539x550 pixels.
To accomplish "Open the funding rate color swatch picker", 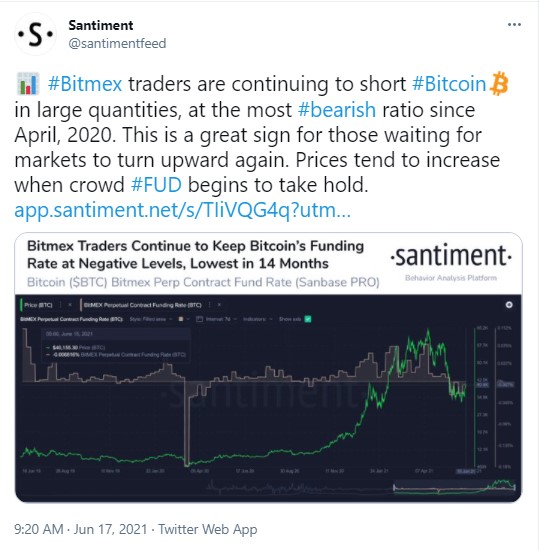I will pos(183,319).
